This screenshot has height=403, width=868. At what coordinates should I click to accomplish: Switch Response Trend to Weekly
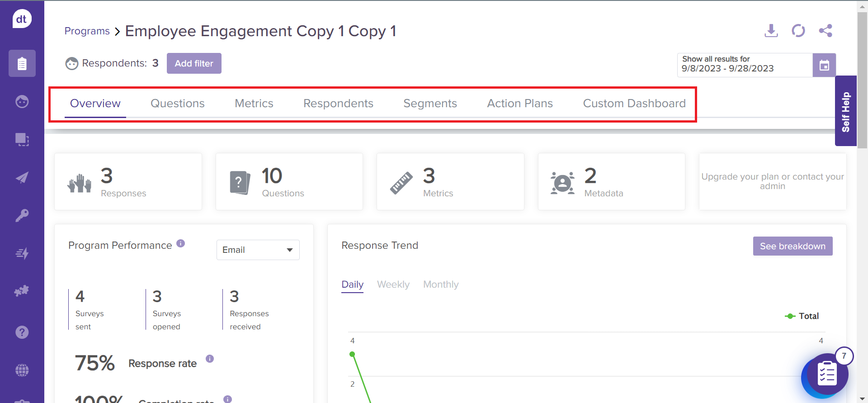(393, 284)
